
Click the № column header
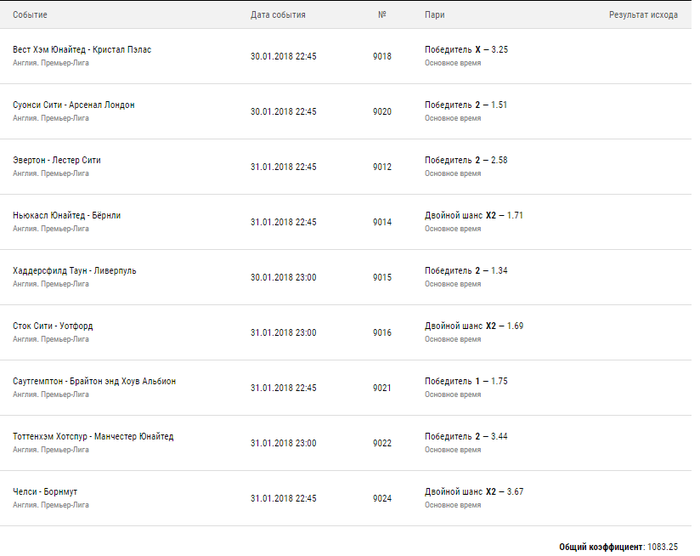coord(382,15)
